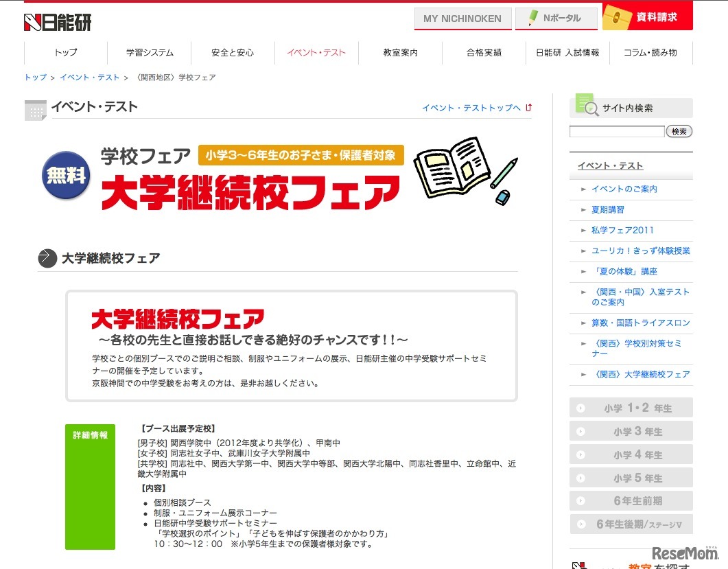Click the トップ breadcrumb link
Screen dimensions: 728x569
click(34, 77)
